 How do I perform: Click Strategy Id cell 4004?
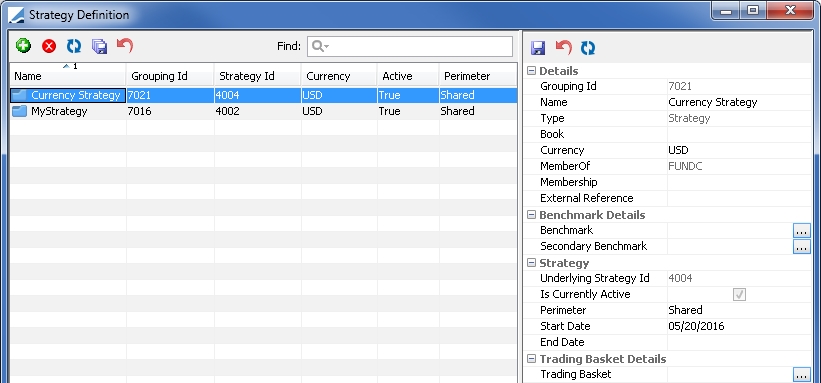click(258, 95)
